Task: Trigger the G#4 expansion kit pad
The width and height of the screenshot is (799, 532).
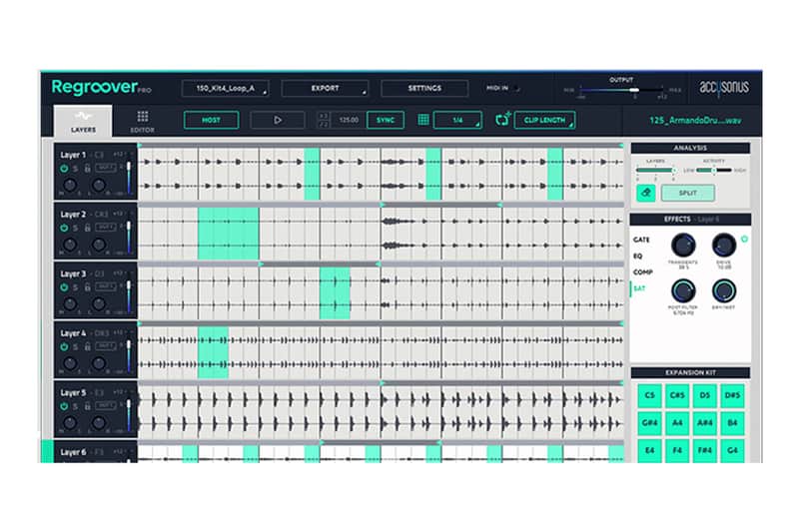Action: coord(650,423)
